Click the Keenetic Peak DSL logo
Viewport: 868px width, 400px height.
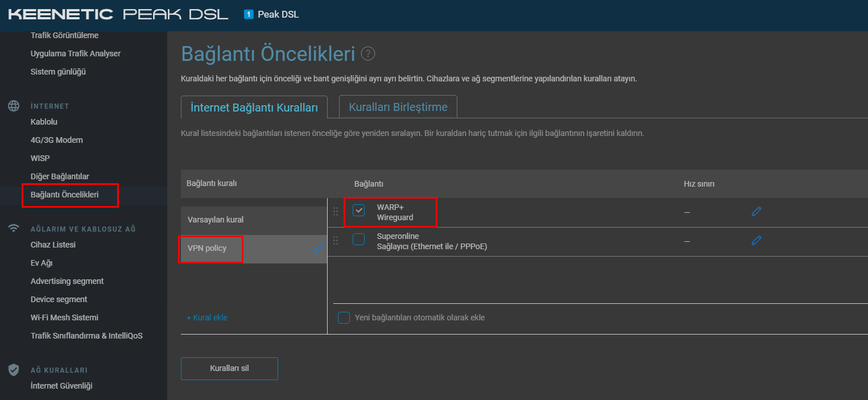pos(118,14)
